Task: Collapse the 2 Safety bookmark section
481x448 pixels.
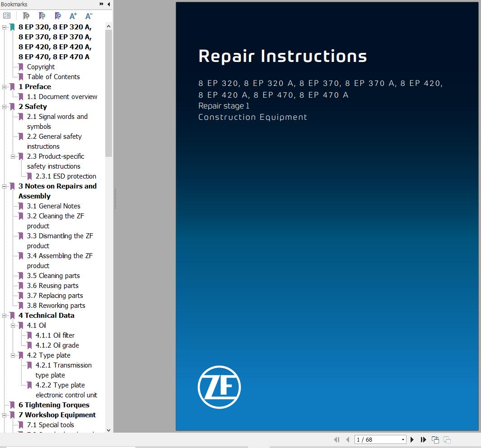Action: [4, 107]
